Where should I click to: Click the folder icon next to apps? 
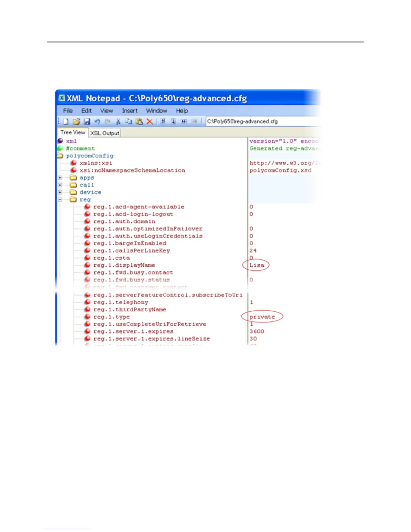pyautogui.click(x=73, y=178)
